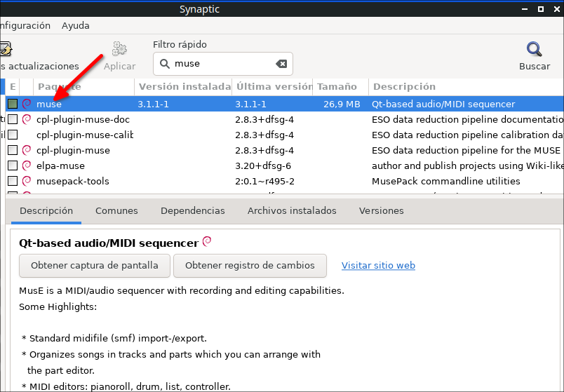The height and width of the screenshot is (392, 564).
Task: Mark the cpl-plugin-muse 2.8.3+dfsg-4 checkbox
Action: (x=13, y=150)
